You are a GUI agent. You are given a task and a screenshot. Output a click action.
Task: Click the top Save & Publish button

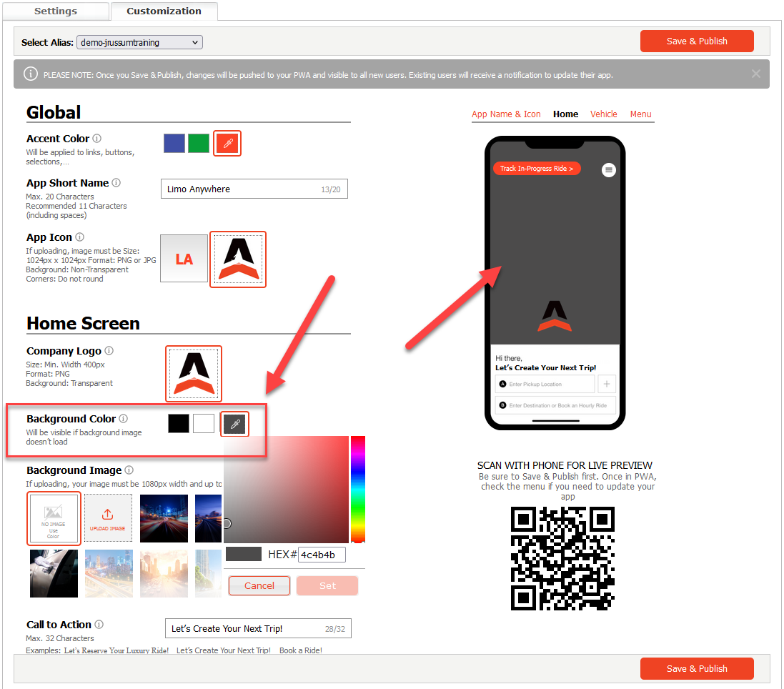(696, 41)
